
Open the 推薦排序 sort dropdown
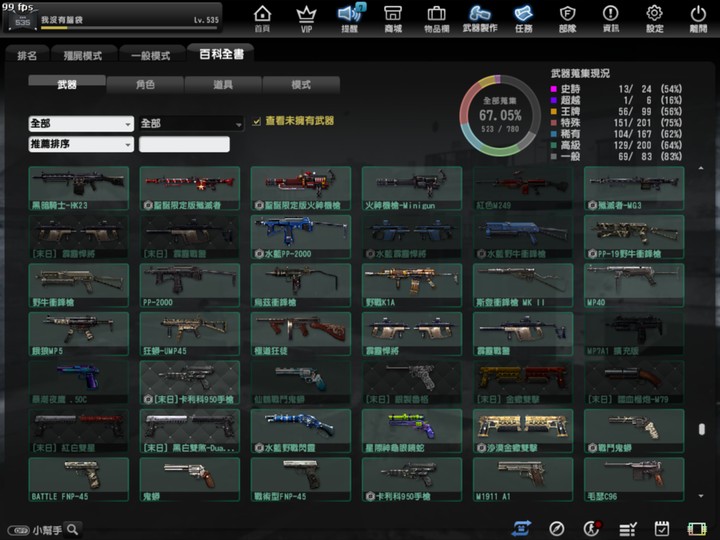[81, 145]
